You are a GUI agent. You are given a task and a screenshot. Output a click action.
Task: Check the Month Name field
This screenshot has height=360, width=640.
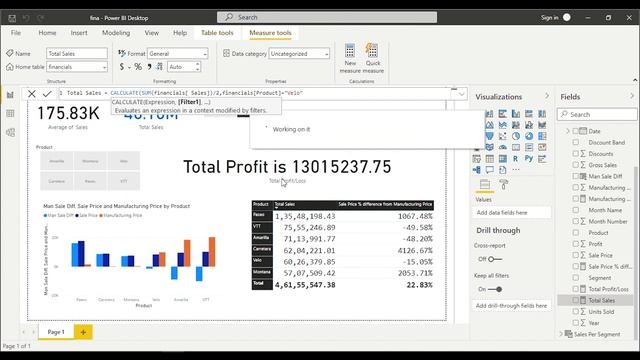576,210
